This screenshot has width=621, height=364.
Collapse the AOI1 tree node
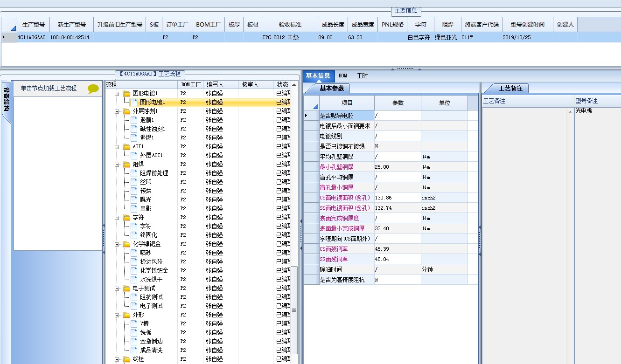117,147
